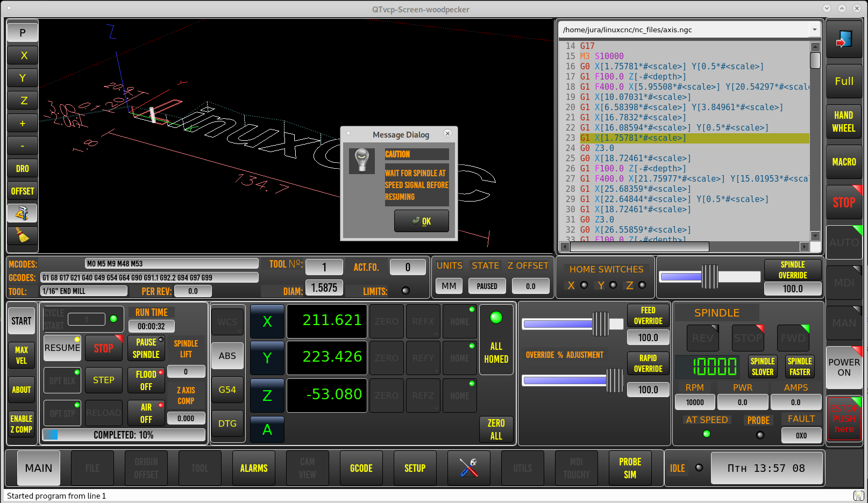The width and height of the screenshot is (868, 503).
Task: Toggle FLOOD OFF coolant
Action: (146, 380)
